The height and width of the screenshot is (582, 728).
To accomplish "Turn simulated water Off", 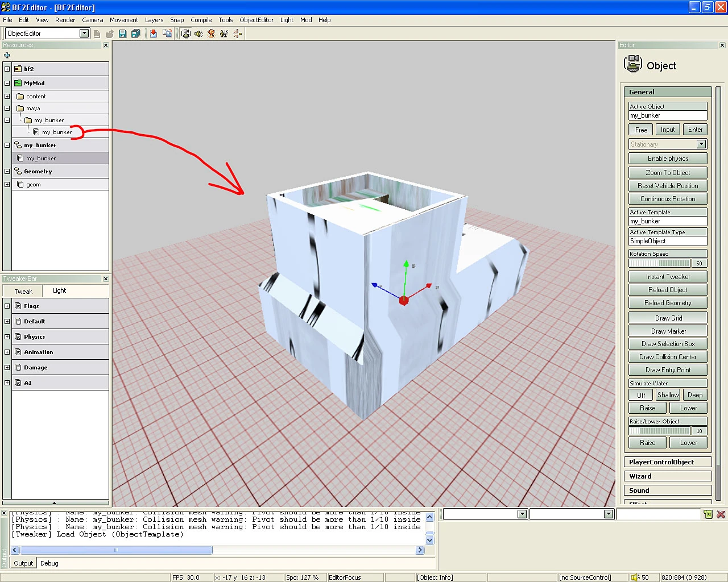I will point(641,395).
